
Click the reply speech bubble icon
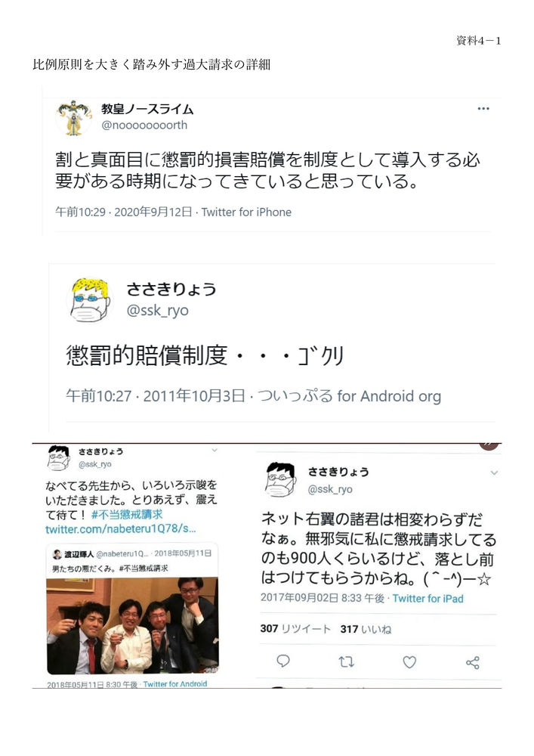[x=283, y=661]
